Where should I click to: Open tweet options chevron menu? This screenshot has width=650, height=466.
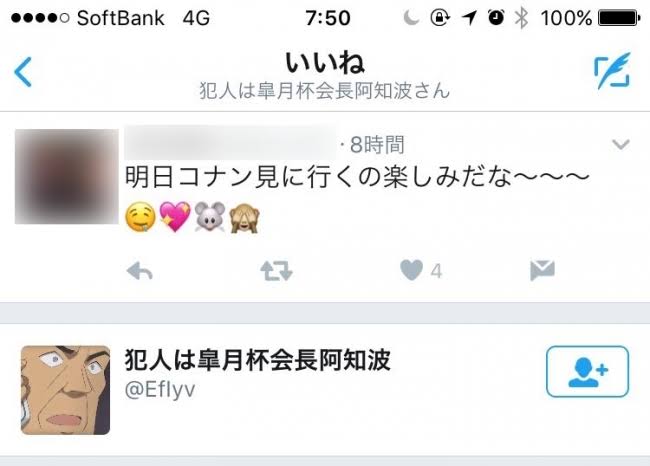click(x=621, y=144)
